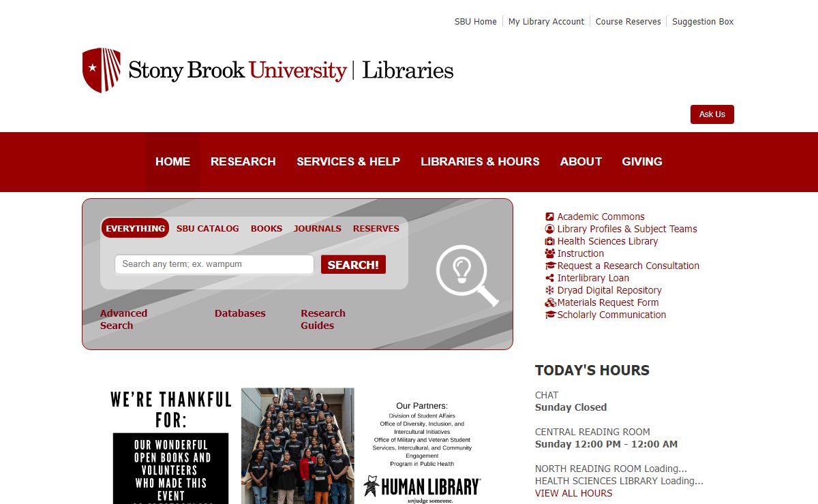Select the EVERYTHING search tab
Screen dimensions: 818x504
click(x=135, y=228)
